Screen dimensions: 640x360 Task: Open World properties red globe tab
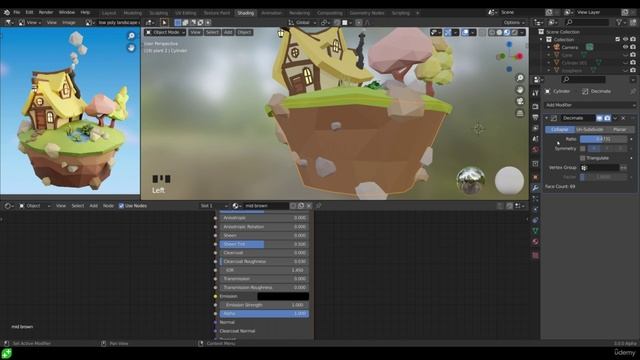pyautogui.click(x=535, y=149)
